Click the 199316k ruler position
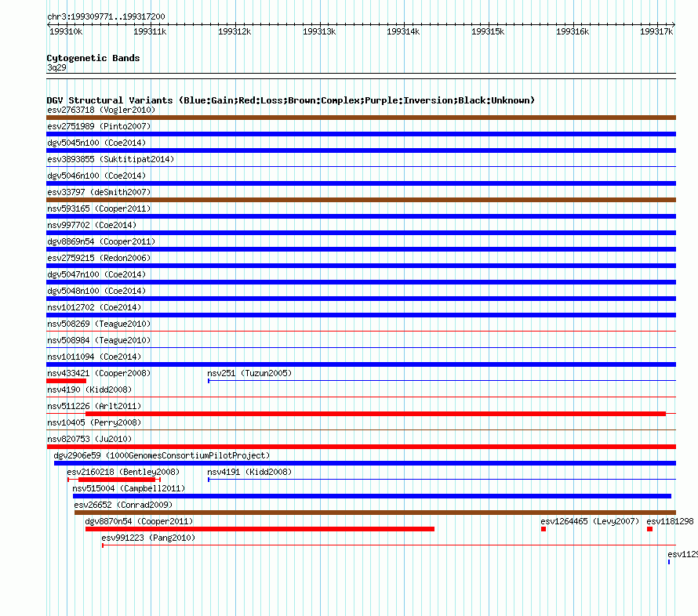This screenshot has height=616, width=698. [573, 31]
